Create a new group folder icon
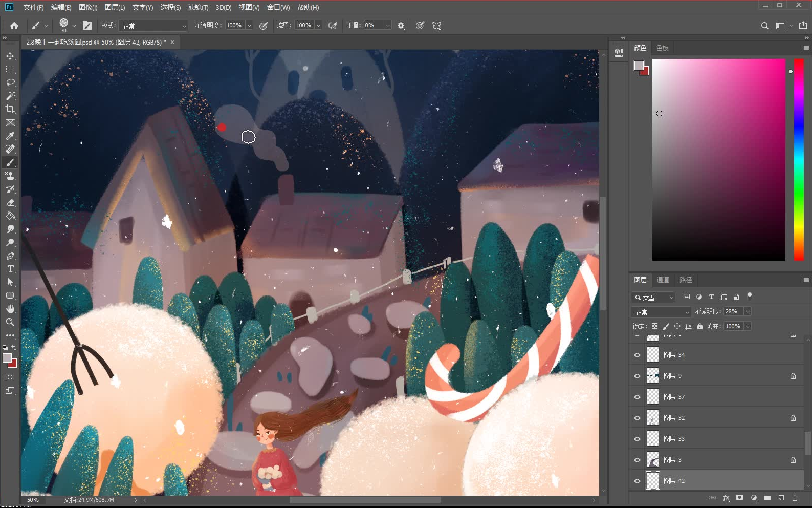This screenshot has height=508, width=812. (x=767, y=498)
